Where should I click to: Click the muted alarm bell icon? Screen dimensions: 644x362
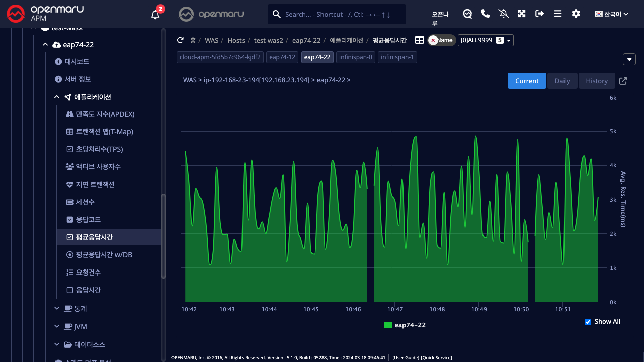coord(503,14)
